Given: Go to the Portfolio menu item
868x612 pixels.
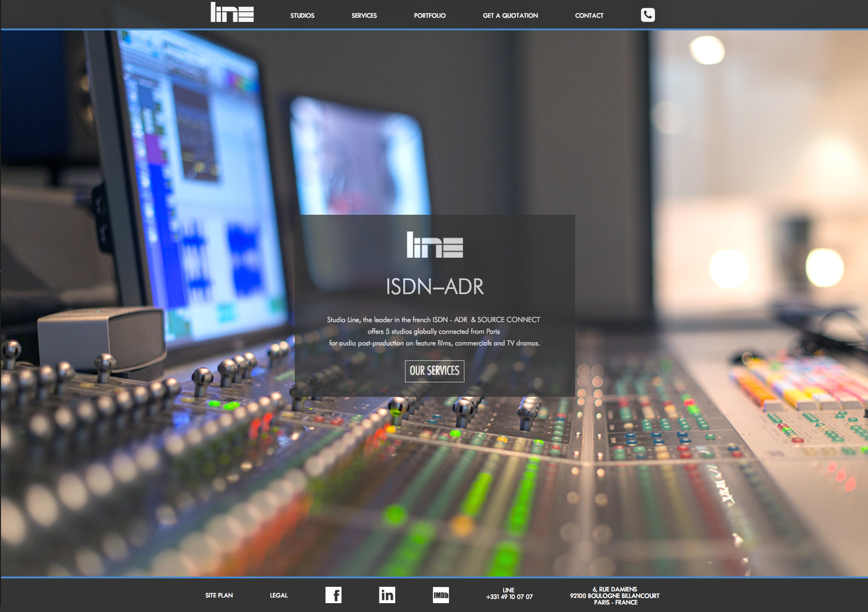Looking at the screenshot, I should pos(430,15).
